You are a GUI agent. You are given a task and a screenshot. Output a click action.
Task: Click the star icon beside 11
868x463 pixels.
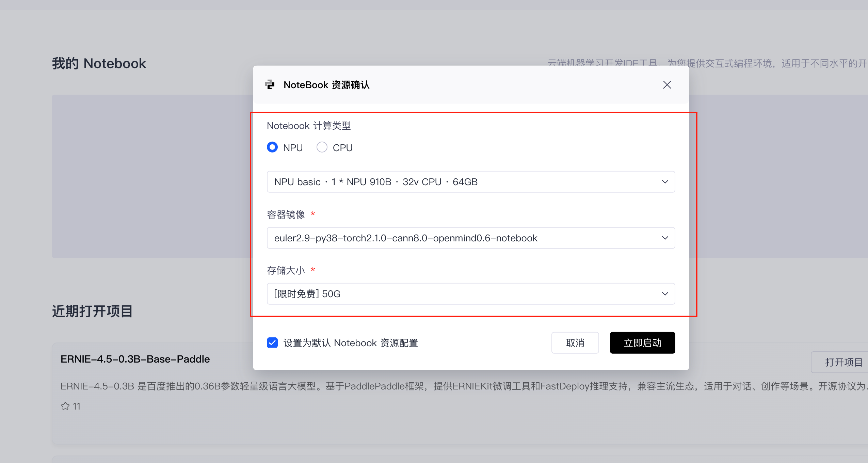[65, 406]
